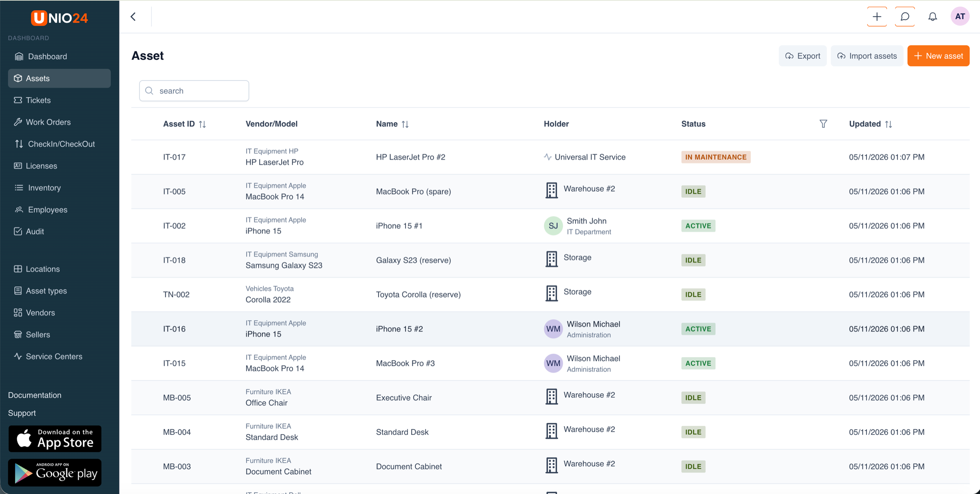This screenshot has height=494, width=980.
Task: Sort by the Name column arrows
Action: click(405, 124)
